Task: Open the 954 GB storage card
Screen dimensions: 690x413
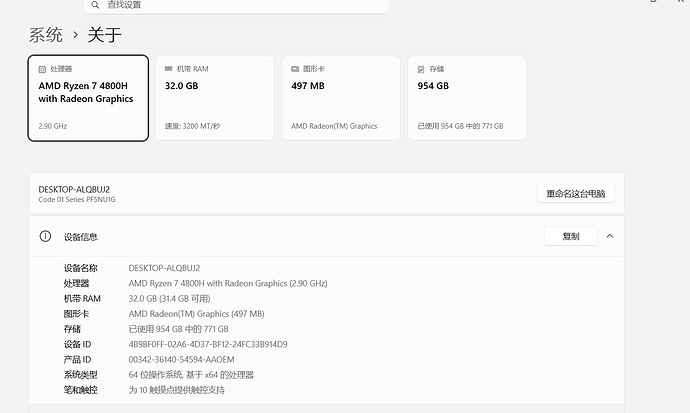Action: 467,98
